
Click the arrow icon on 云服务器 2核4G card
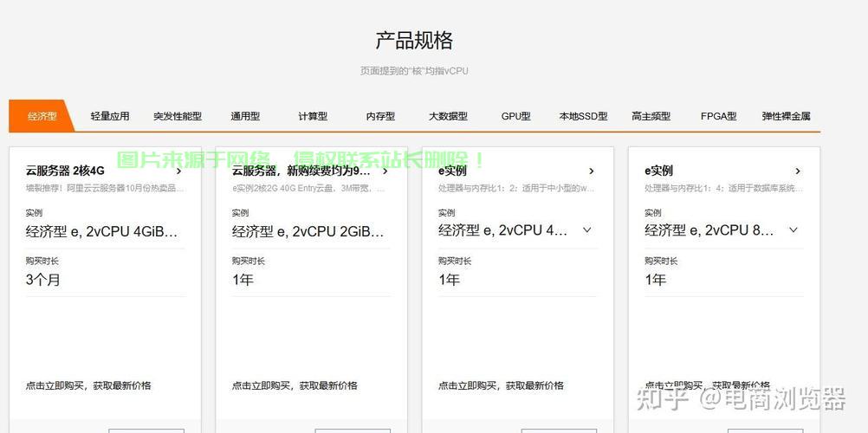click(179, 171)
